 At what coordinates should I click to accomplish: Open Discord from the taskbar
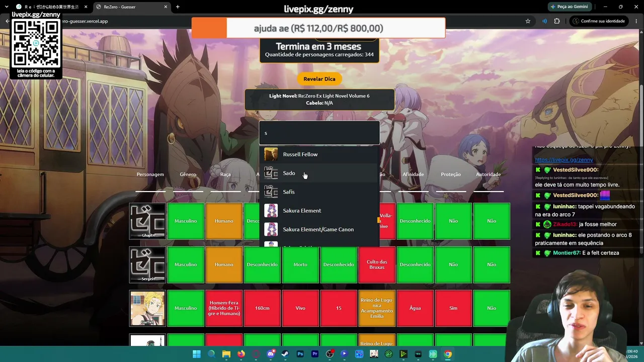click(x=271, y=354)
